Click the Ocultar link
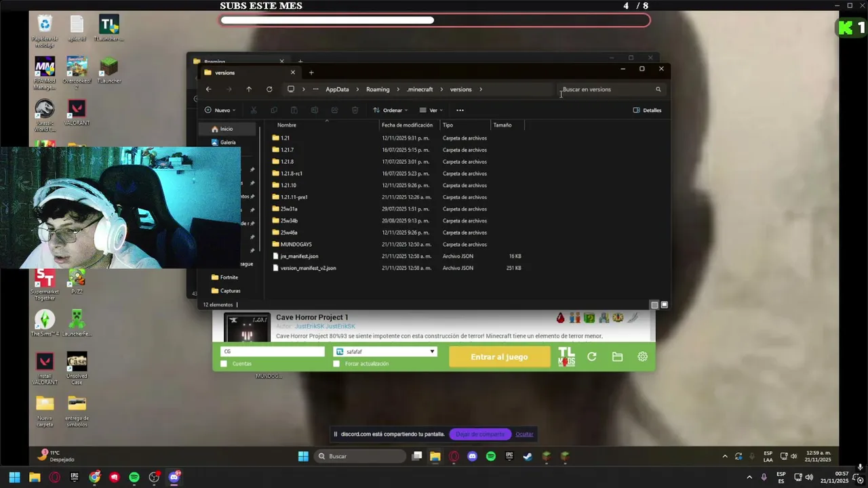 click(x=524, y=434)
